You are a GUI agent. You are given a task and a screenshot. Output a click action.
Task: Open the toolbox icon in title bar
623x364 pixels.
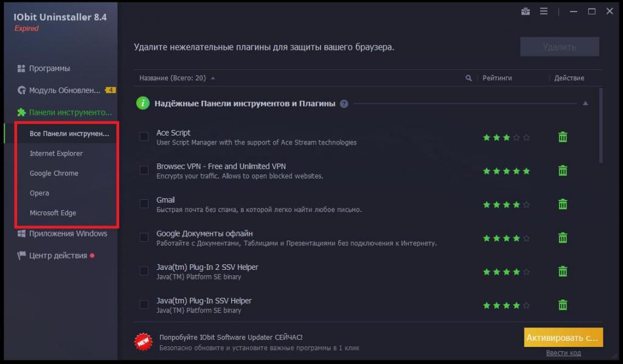(x=525, y=11)
